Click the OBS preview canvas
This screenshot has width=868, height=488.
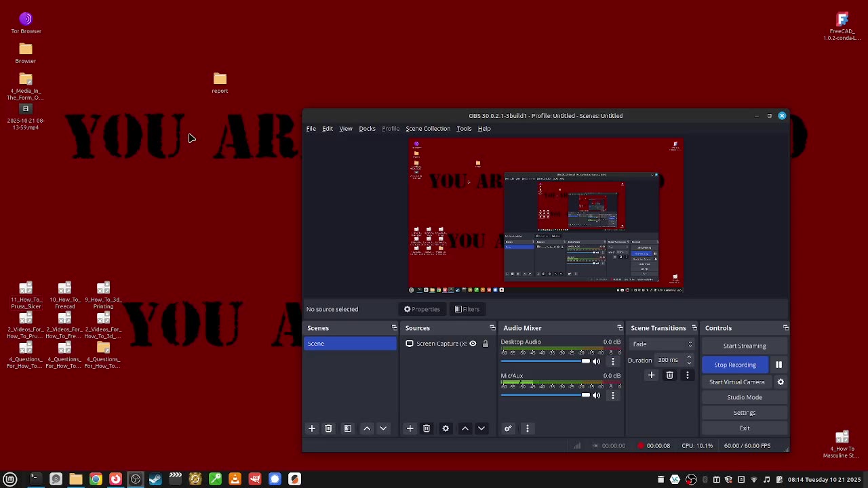[545, 216]
